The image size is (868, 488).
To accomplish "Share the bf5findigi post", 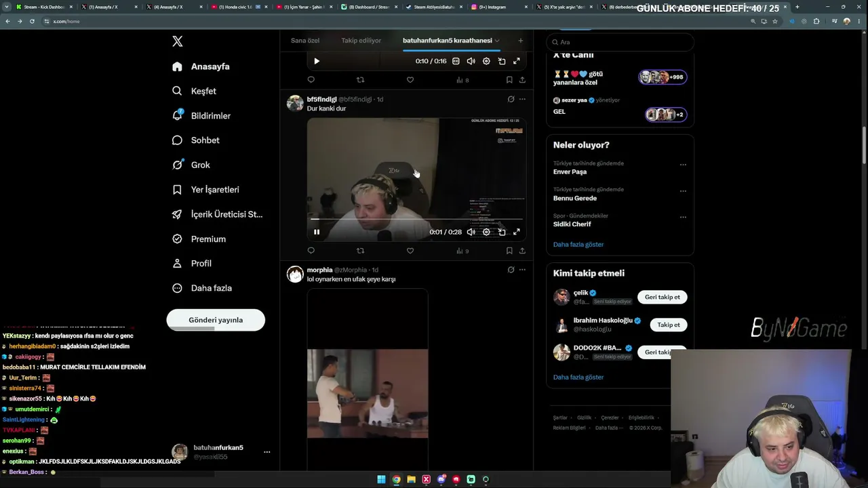I will coord(522,251).
